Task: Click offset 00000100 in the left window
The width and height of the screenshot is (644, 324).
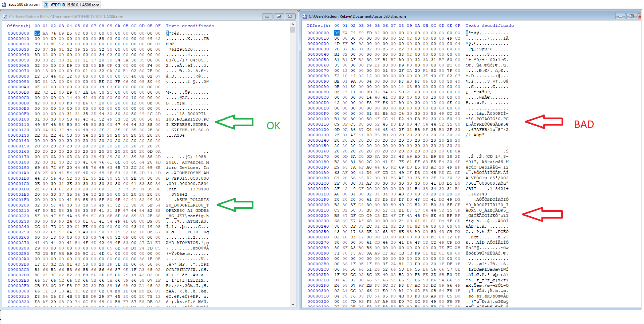Action: coord(18,119)
